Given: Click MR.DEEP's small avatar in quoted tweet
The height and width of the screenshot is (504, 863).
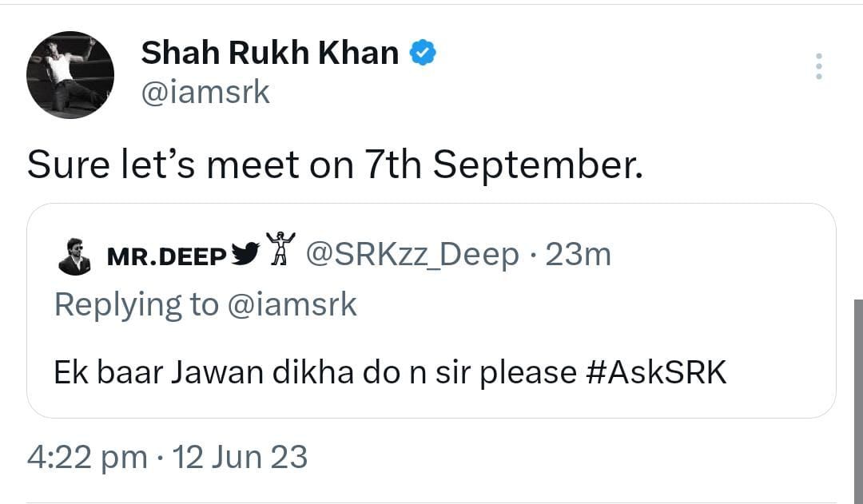Looking at the screenshot, I should tap(74, 256).
